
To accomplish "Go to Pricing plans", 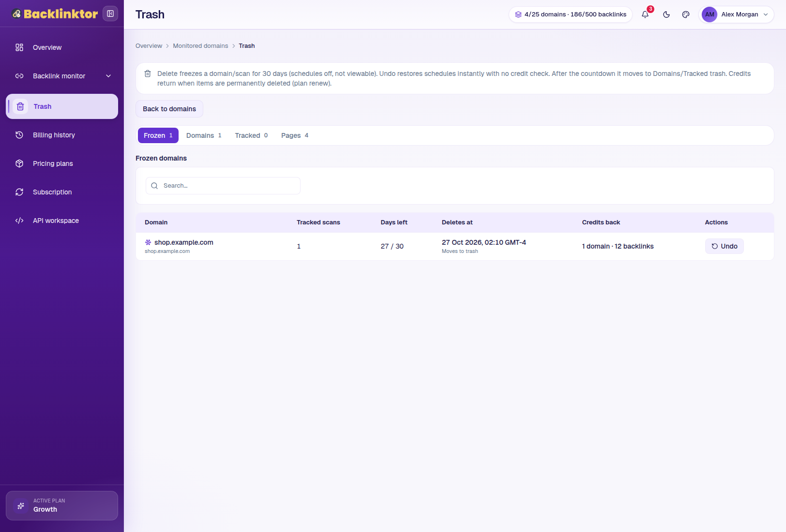I will 62,163.
